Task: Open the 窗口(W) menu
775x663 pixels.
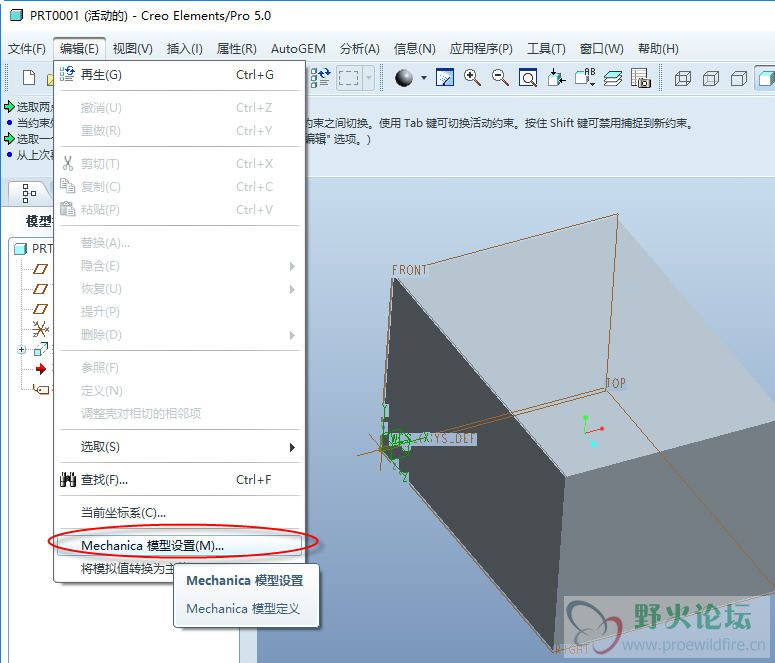Action: click(602, 49)
